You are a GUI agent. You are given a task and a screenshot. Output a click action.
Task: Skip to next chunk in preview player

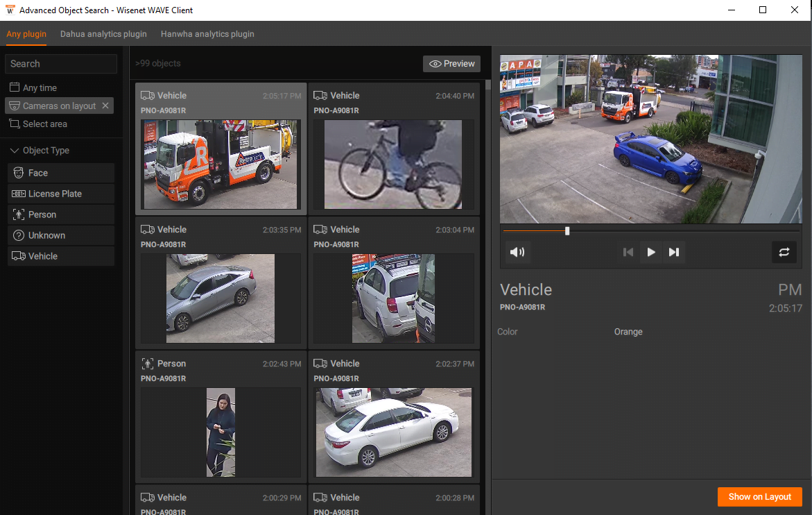(x=674, y=253)
